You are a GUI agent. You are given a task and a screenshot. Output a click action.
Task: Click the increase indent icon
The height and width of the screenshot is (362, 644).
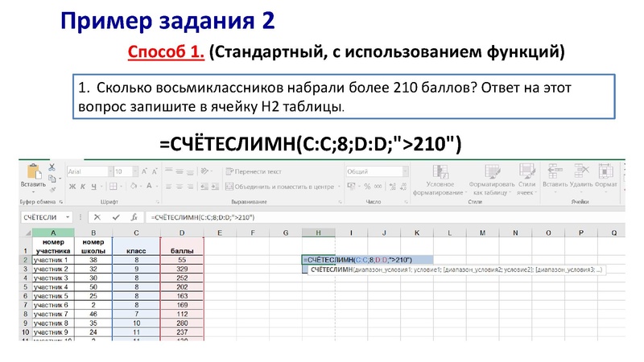215,187
